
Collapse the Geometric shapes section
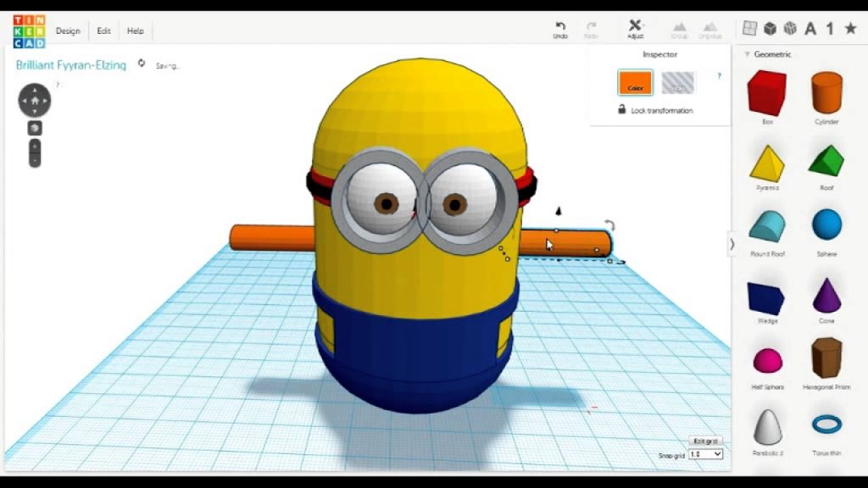coord(746,55)
